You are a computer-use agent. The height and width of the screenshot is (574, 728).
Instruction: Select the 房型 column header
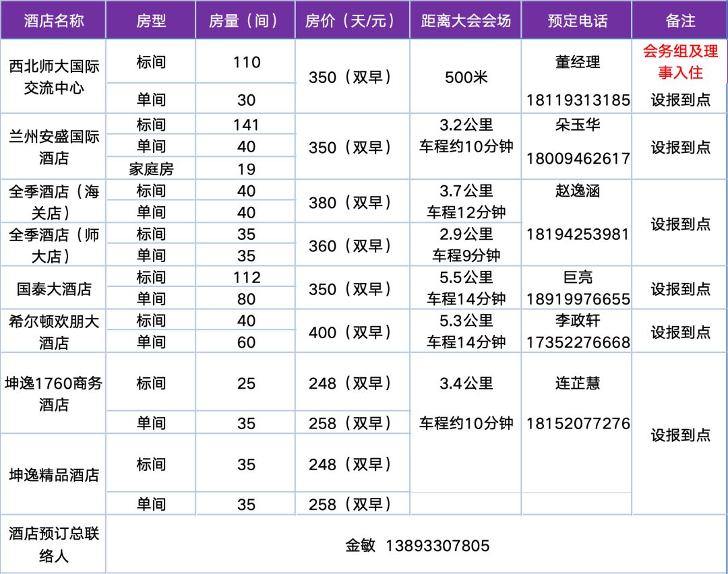click(151, 20)
